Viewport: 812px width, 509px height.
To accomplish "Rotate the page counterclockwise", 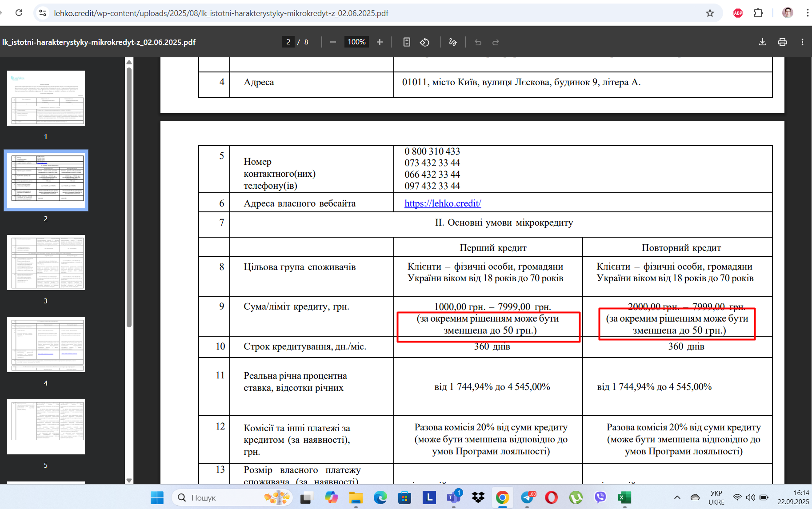I will (424, 42).
